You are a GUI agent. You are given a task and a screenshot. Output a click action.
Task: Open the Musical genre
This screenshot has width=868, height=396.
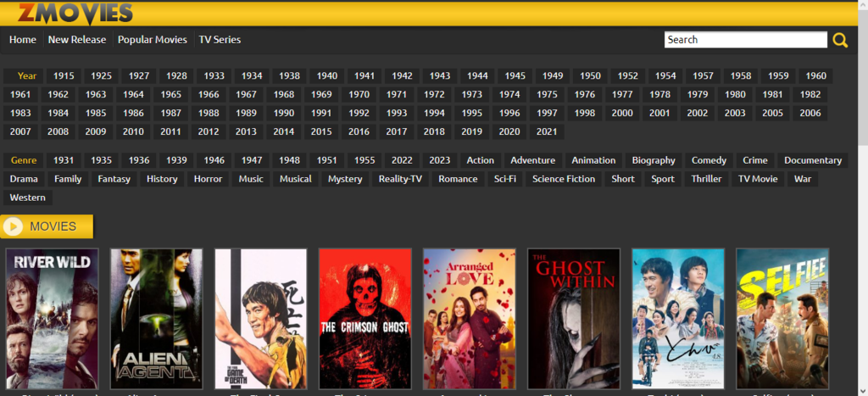click(x=296, y=180)
